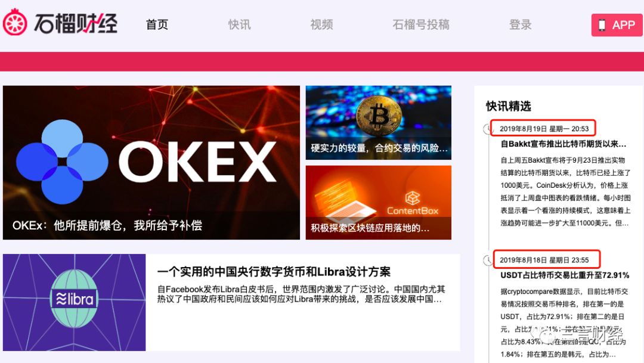The image size is (644, 363).
Task: Click the libra globe logo image
Action: click(x=75, y=299)
